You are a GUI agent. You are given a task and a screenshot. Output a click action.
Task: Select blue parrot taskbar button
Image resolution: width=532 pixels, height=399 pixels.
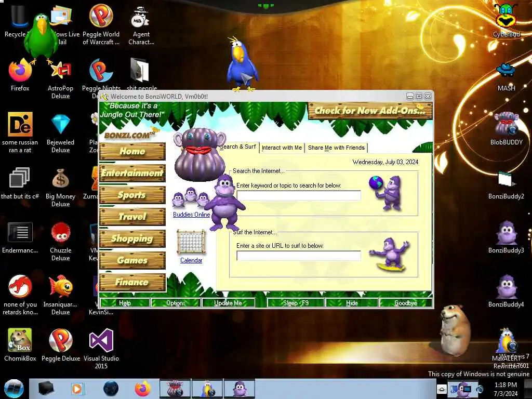pos(207,389)
